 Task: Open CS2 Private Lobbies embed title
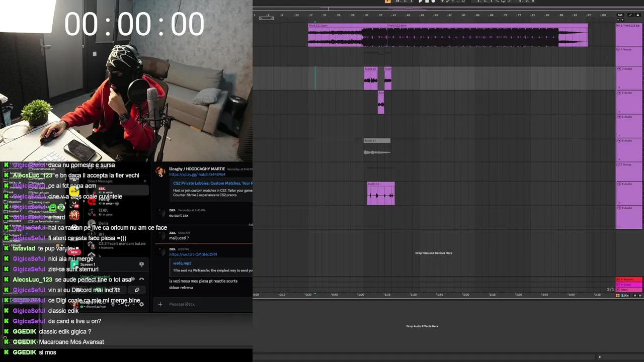point(212,183)
